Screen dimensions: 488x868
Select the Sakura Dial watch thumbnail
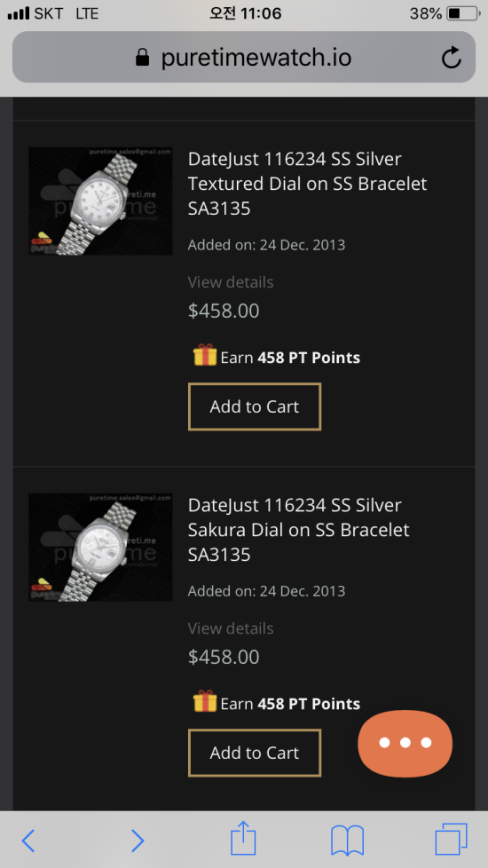100,548
